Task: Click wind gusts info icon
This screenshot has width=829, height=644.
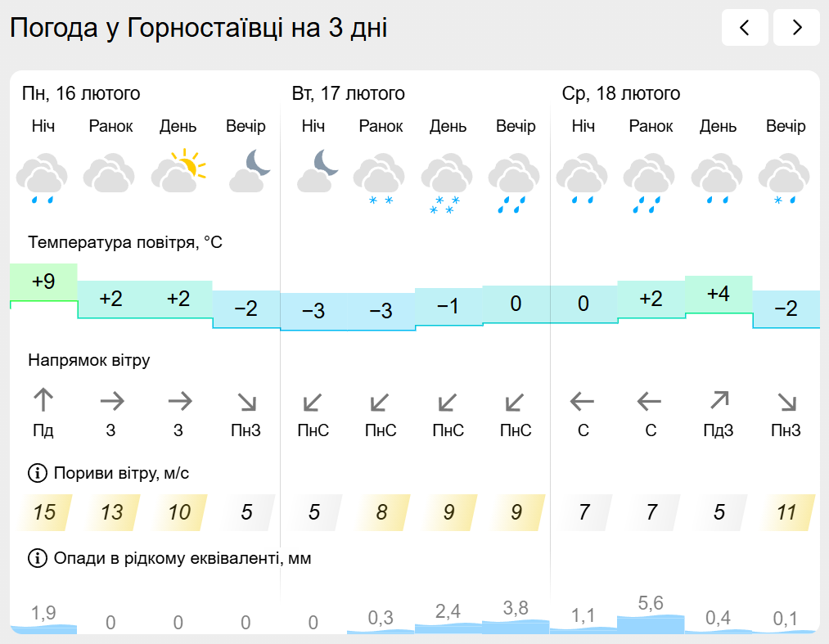Action: coord(38,473)
